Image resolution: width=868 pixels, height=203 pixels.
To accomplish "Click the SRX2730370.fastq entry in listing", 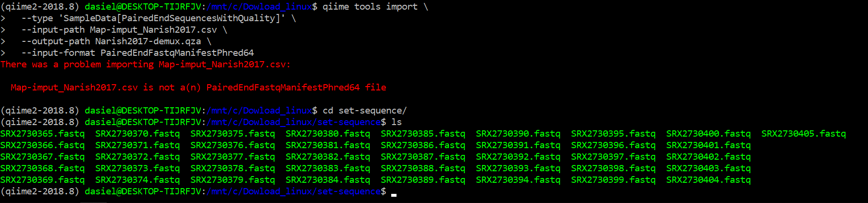I will (x=137, y=134).
